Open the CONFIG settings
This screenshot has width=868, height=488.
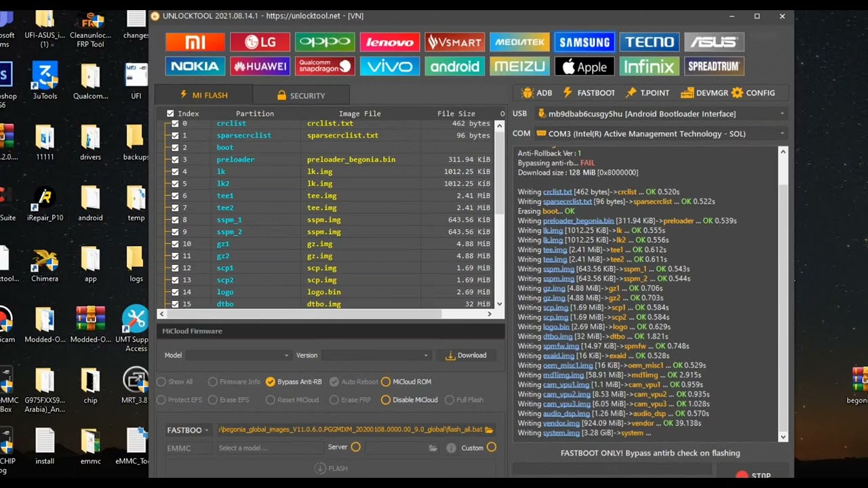pyautogui.click(x=753, y=93)
